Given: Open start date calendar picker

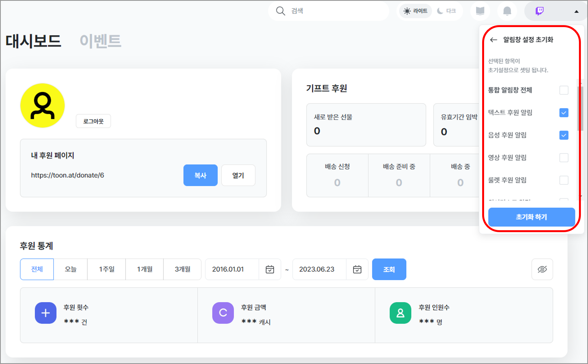Looking at the screenshot, I should pyautogui.click(x=270, y=269).
